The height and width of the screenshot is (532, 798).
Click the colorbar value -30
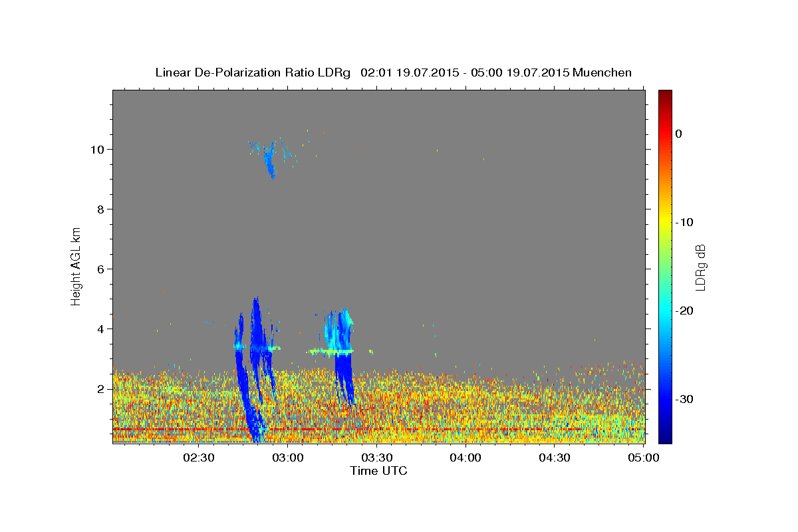685,399
